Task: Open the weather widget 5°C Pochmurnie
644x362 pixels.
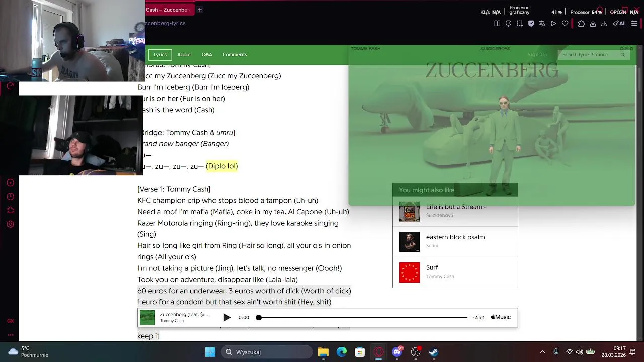Action: (x=28, y=352)
